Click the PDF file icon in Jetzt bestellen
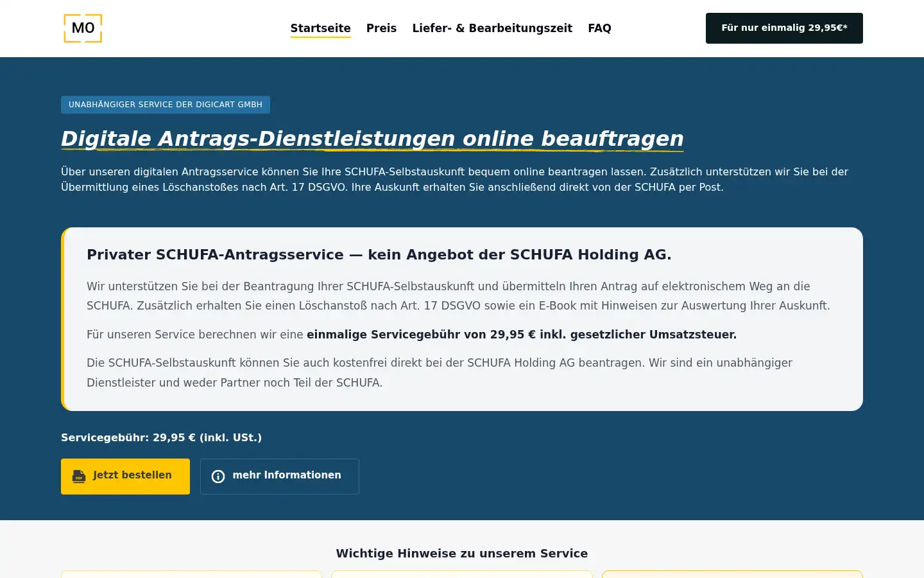The height and width of the screenshot is (578, 924). pyautogui.click(x=79, y=476)
